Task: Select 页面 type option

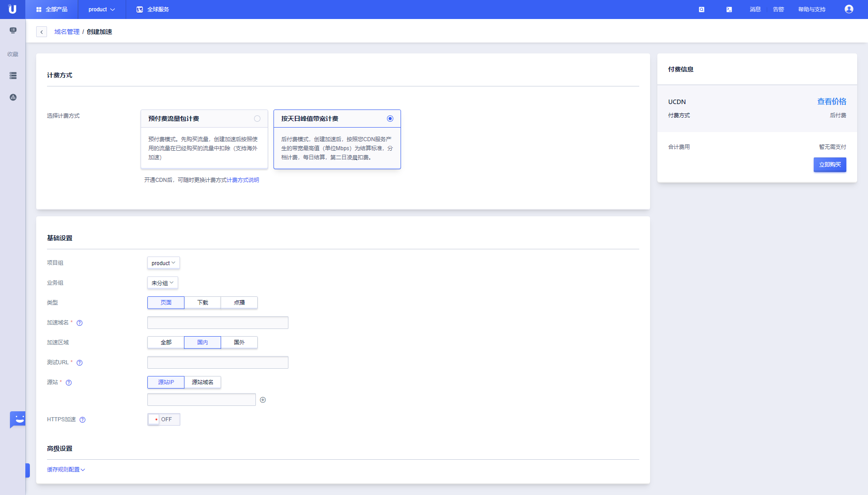Action: tap(166, 303)
